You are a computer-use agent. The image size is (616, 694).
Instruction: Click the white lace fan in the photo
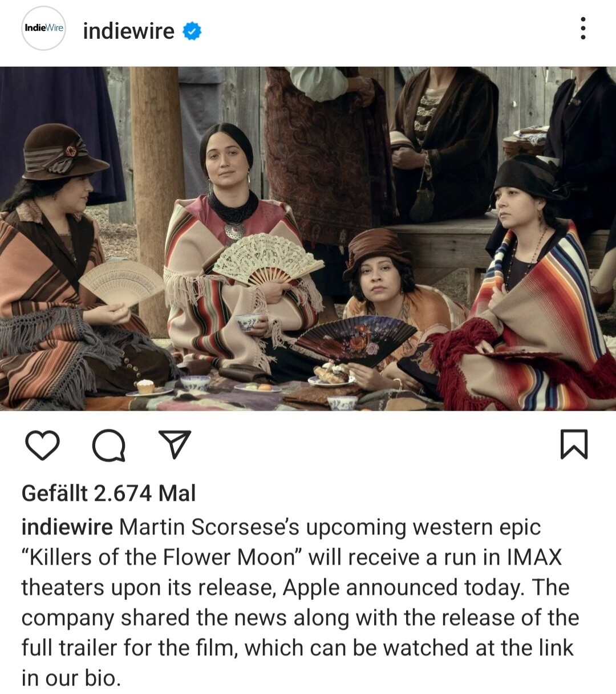pos(268,259)
